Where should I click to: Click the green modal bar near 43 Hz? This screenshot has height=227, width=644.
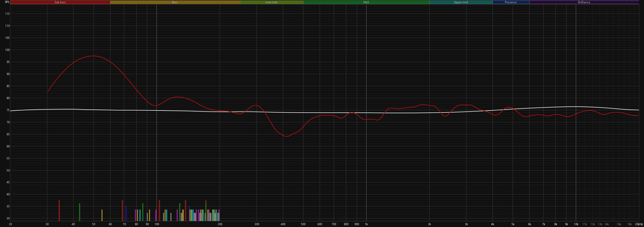79,212
